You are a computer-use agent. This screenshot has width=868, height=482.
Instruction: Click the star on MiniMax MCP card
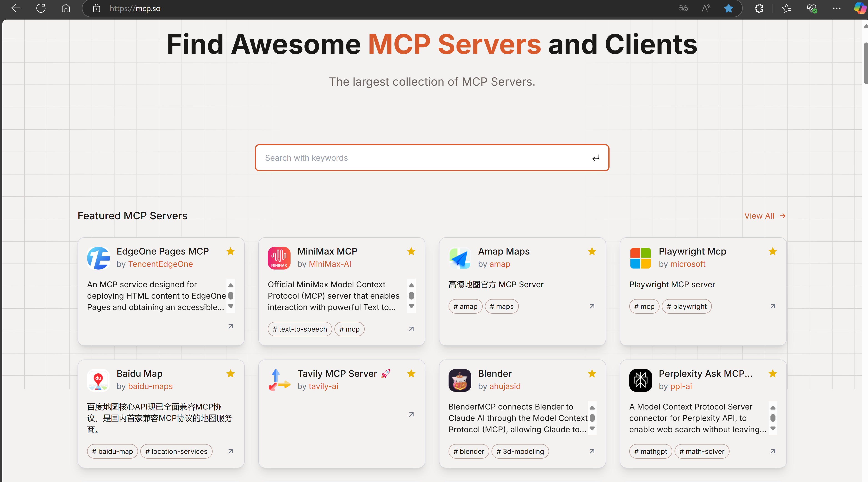411,251
